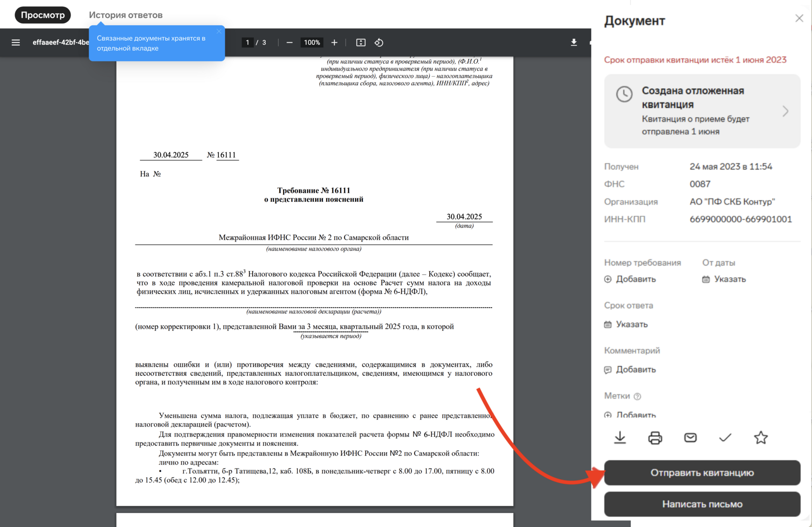Screen dimensions: 812x527
Task: Add a Номер требования value
Action: point(630,279)
